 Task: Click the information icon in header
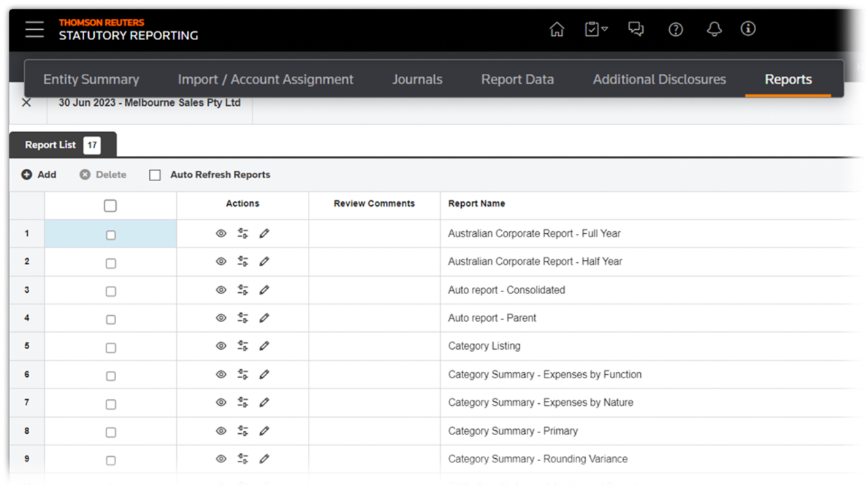coord(748,28)
